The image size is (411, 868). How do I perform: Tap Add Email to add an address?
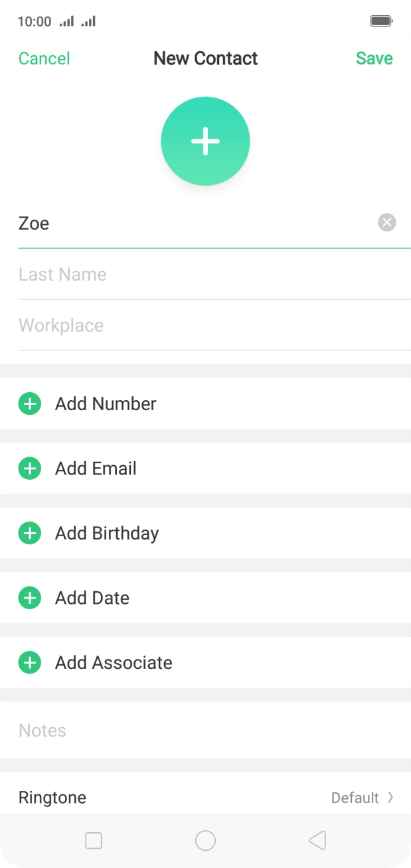click(x=97, y=469)
